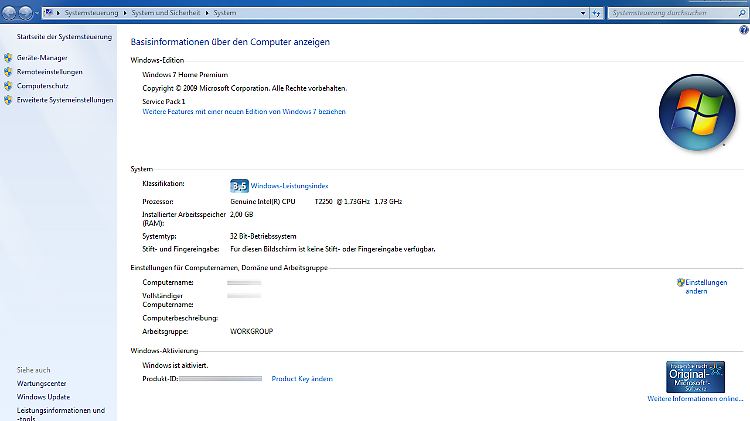Click the forward navigation arrow button
Viewport: 750px width, 421px height.
point(25,14)
